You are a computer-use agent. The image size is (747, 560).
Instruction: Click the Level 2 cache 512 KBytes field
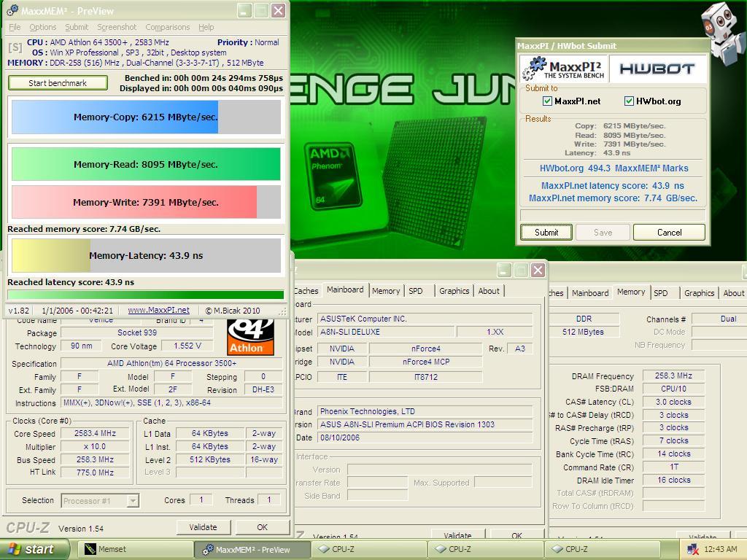pos(209,459)
